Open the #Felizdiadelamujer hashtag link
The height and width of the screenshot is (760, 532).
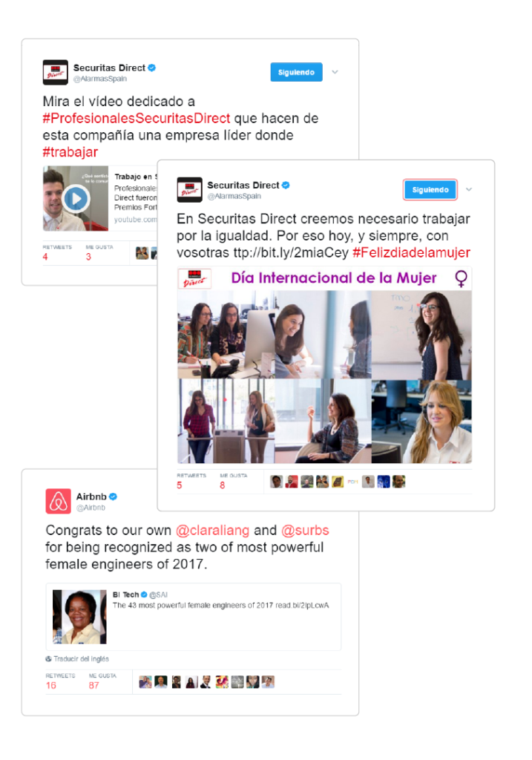[411, 252]
